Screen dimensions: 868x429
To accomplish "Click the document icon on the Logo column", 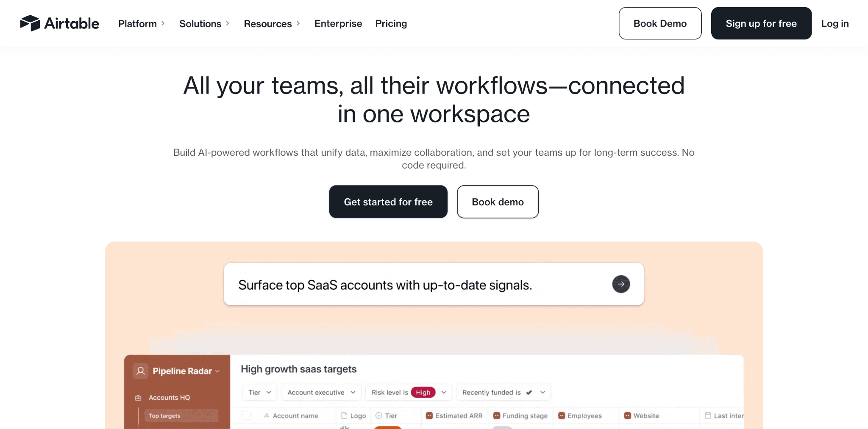I will [x=344, y=415].
